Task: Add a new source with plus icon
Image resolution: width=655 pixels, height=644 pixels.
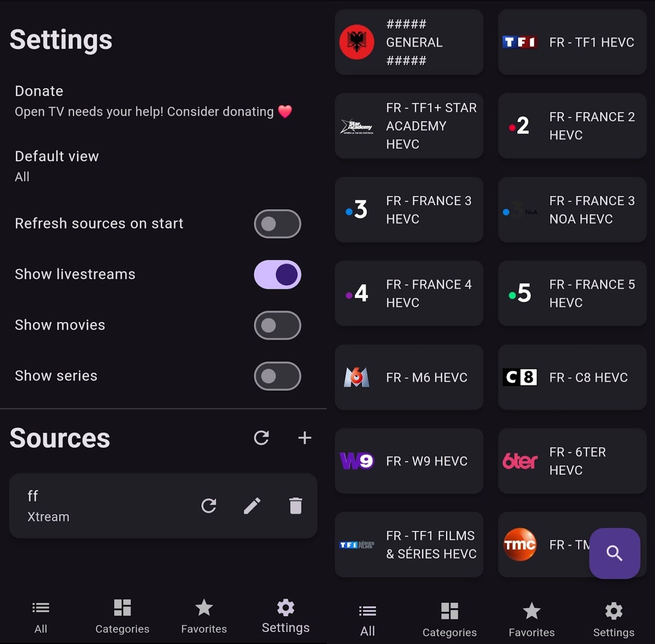Action: pos(304,438)
